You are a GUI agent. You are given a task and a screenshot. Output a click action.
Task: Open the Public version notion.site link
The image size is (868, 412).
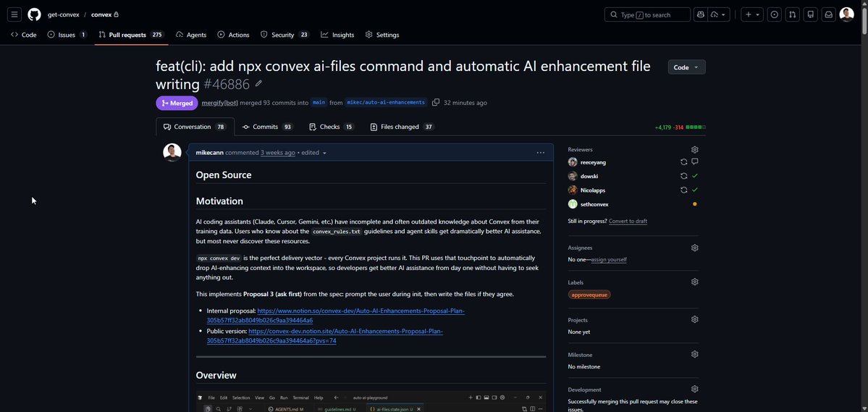(x=325, y=335)
